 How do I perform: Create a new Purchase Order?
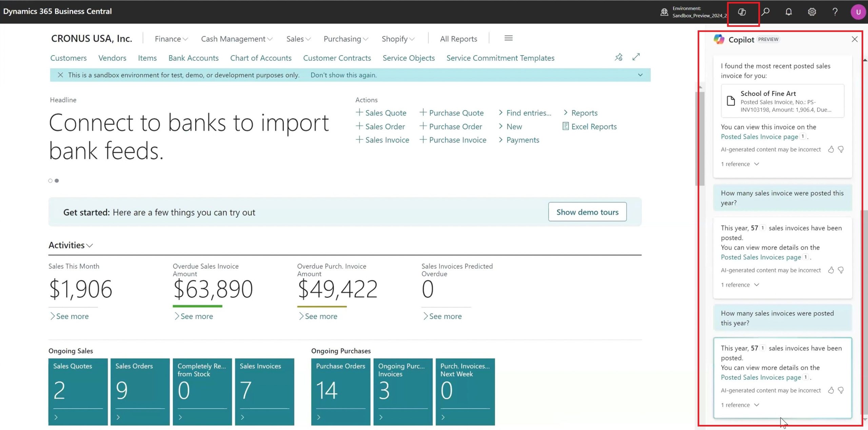(x=451, y=126)
